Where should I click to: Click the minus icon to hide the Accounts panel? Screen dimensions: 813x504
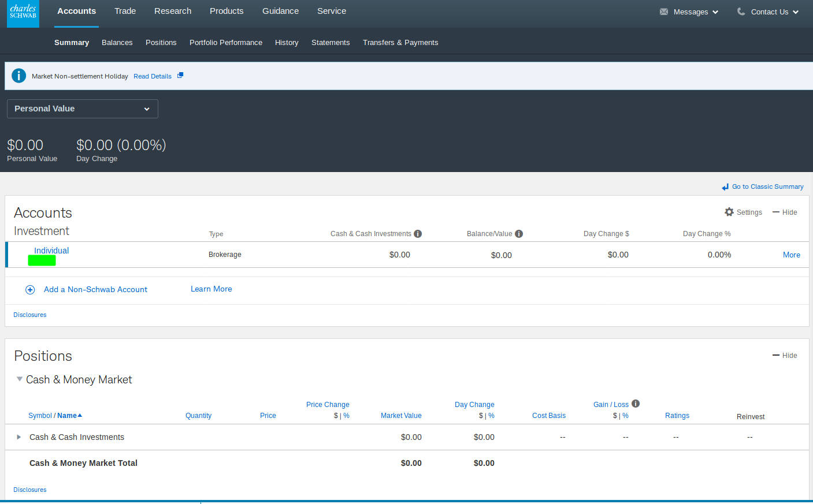point(776,212)
